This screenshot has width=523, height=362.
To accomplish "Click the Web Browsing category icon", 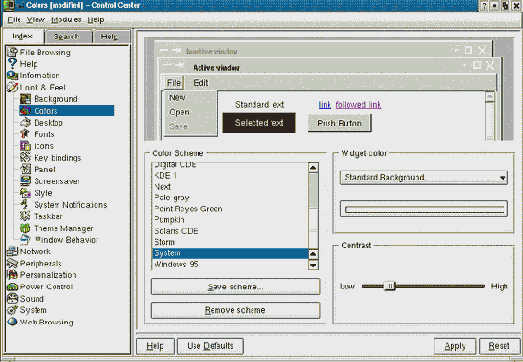I will pos(12,322).
